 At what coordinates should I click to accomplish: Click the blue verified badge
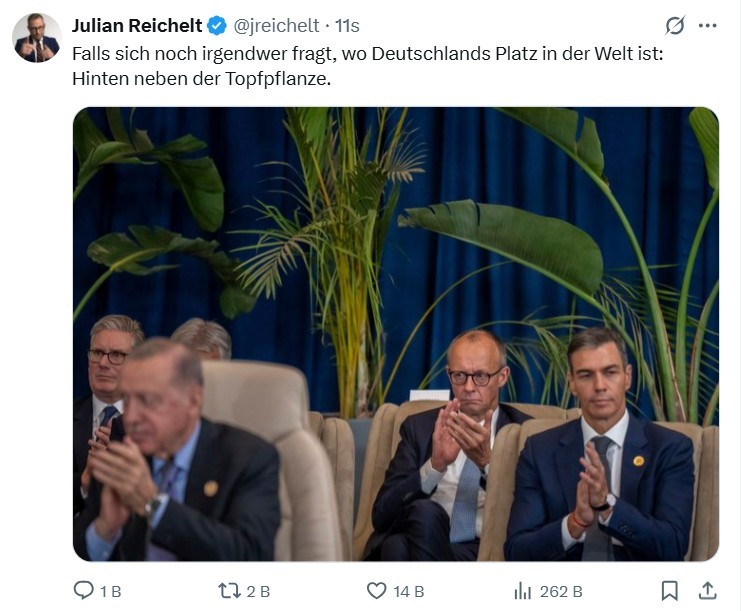coord(217,25)
